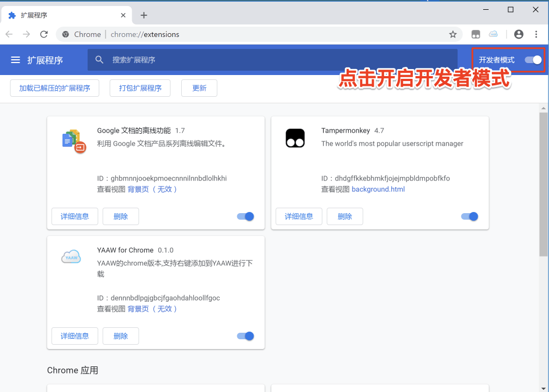
Task: Click the page vertical scrollbar thumb
Action: (x=543, y=184)
